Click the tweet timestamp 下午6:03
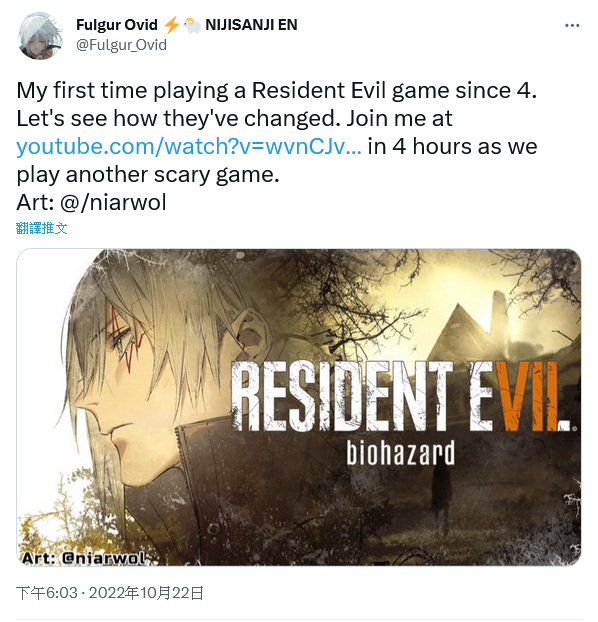This screenshot has width=598, height=622. [47, 593]
